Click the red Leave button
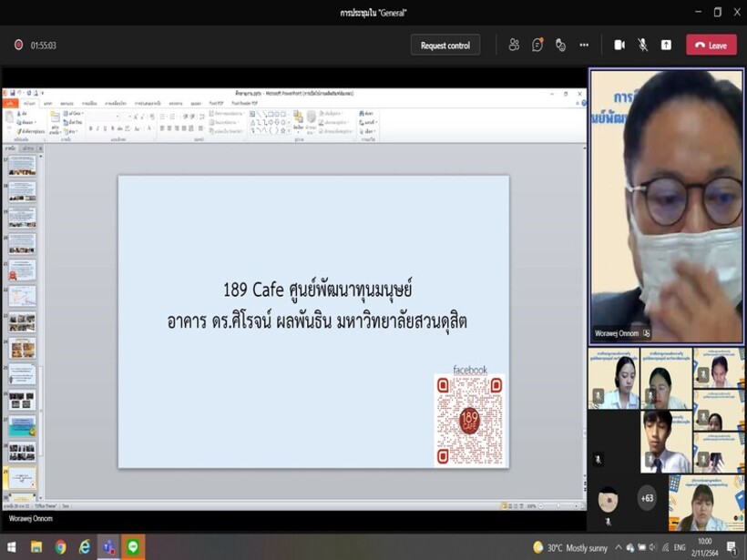This screenshot has width=747, height=560. click(711, 46)
